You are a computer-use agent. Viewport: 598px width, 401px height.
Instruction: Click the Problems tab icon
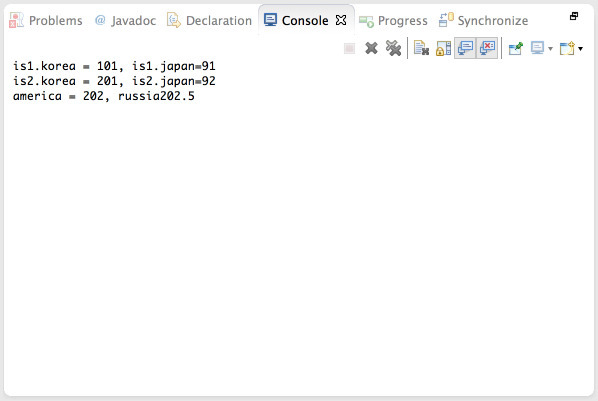[16, 20]
